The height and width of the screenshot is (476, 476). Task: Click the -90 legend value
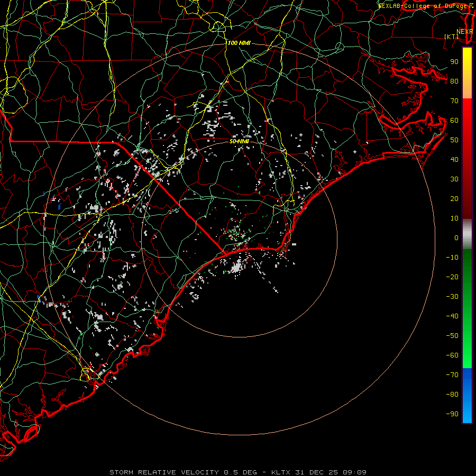(452, 414)
